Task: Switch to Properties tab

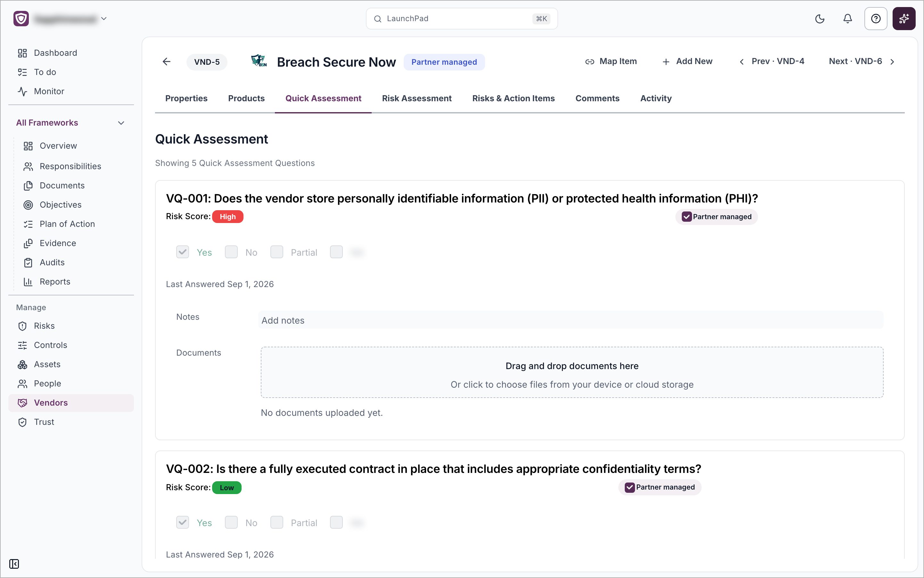Action: click(186, 98)
